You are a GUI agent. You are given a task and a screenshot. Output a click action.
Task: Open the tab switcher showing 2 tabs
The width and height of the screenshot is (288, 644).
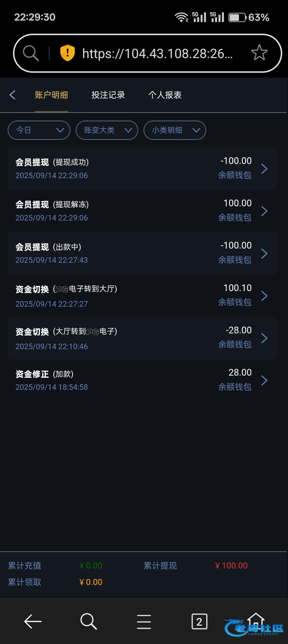(199, 621)
